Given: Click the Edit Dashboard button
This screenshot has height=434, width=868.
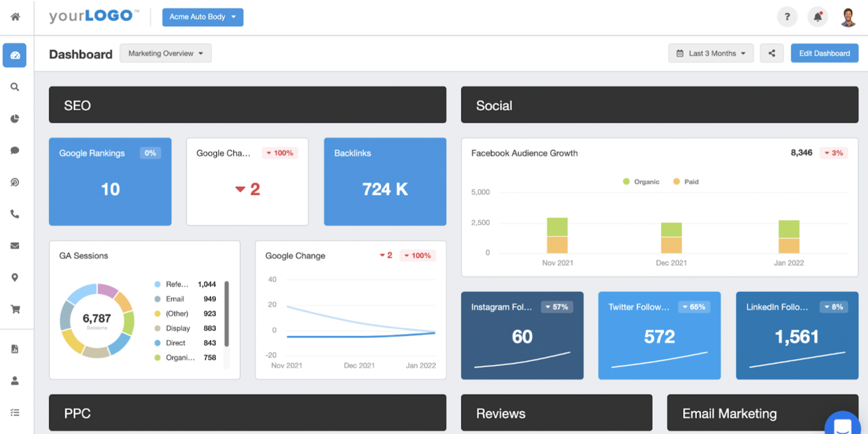Looking at the screenshot, I should click(x=824, y=53).
